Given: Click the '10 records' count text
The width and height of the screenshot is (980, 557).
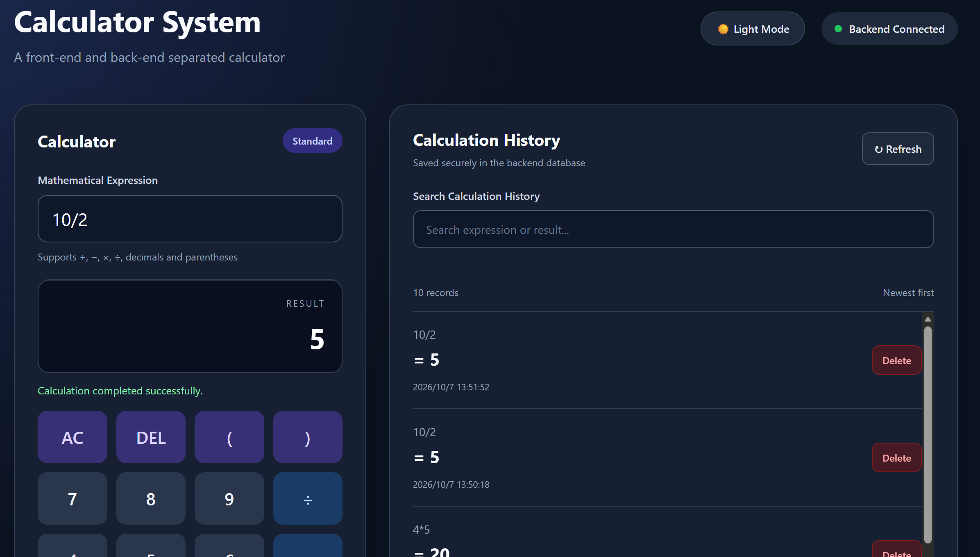Looking at the screenshot, I should pyautogui.click(x=436, y=292).
